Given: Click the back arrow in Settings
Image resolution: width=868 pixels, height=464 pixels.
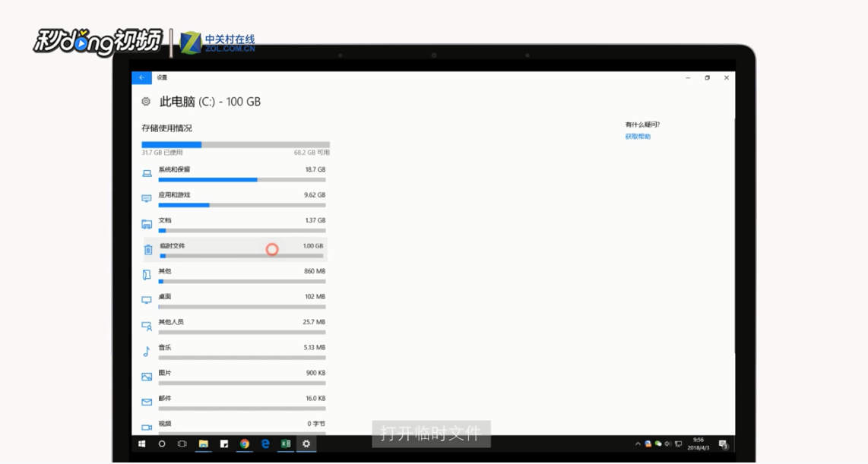Looking at the screenshot, I should click(141, 77).
